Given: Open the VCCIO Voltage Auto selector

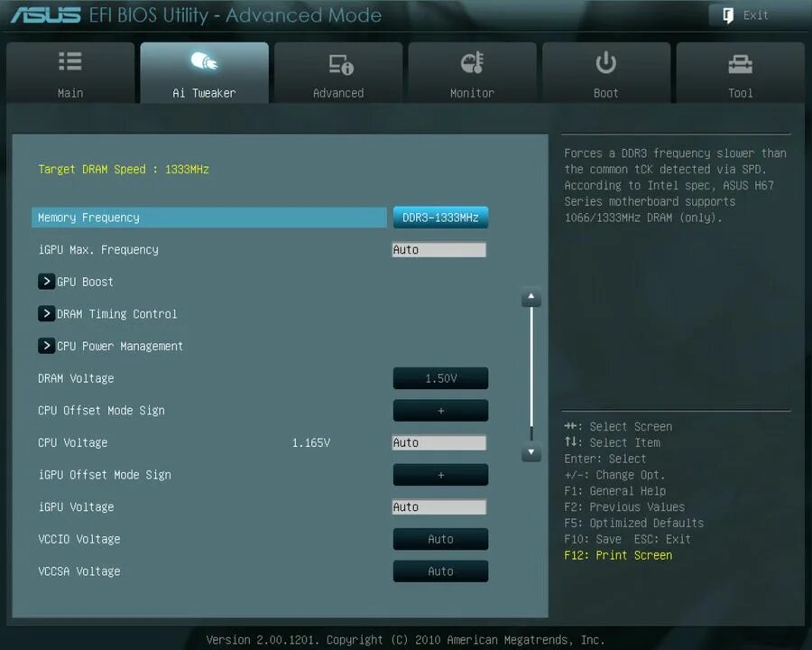Looking at the screenshot, I should point(440,539).
